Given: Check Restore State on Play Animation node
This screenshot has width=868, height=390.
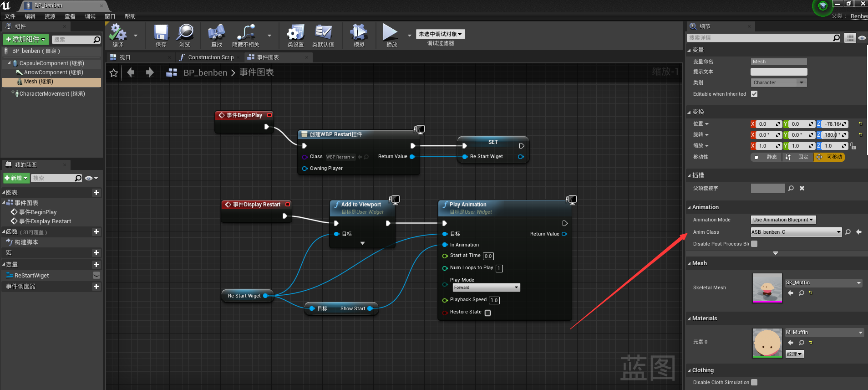Looking at the screenshot, I should point(488,313).
